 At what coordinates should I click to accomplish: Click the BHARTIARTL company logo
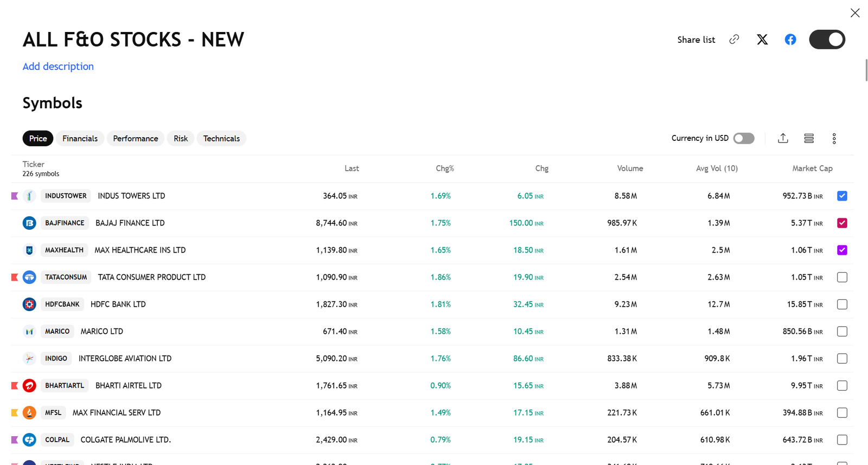29,385
